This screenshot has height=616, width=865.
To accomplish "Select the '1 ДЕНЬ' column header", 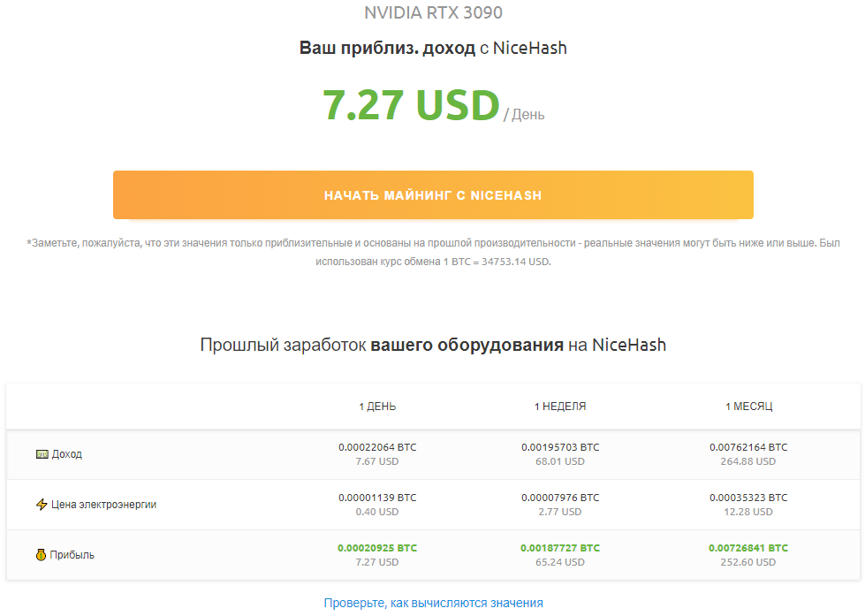I will click(x=377, y=407).
